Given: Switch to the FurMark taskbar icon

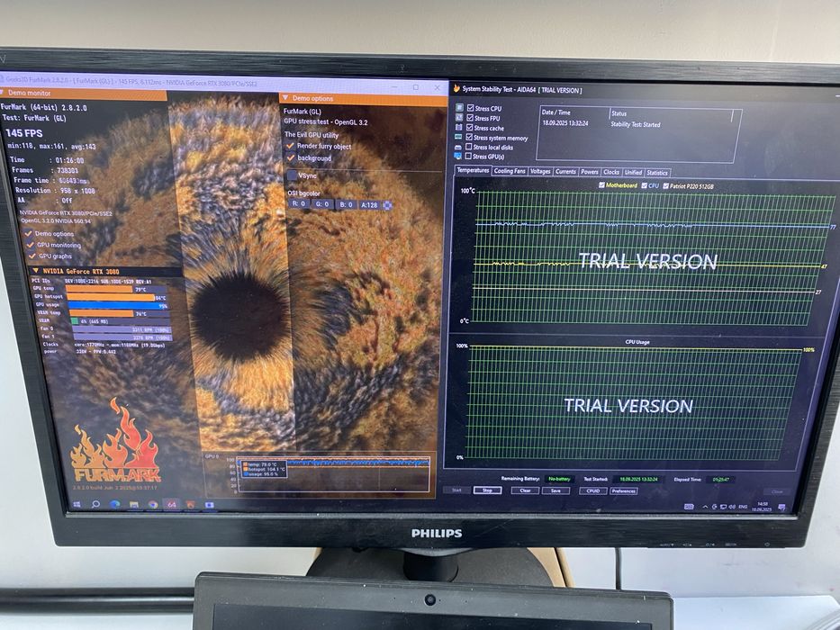Looking at the screenshot, I should coord(191,505).
